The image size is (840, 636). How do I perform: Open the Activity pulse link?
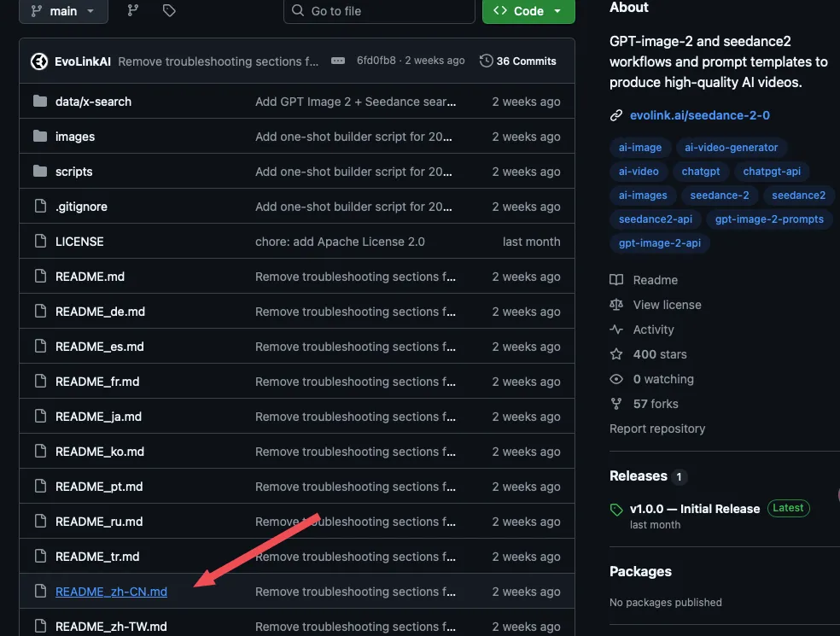(x=642, y=330)
